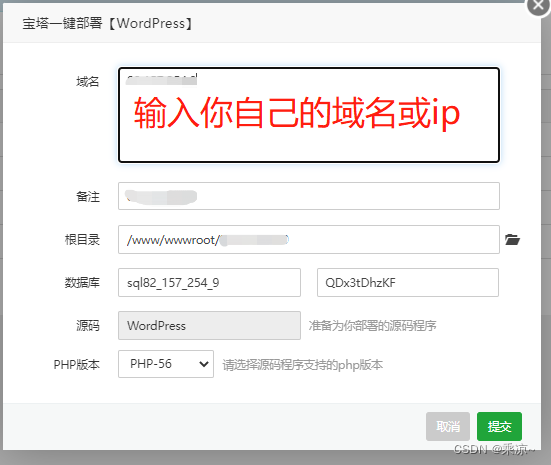This screenshot has width=551, height=465.
Task: Focus the 域名 domain text area
Action: point(309,115)
